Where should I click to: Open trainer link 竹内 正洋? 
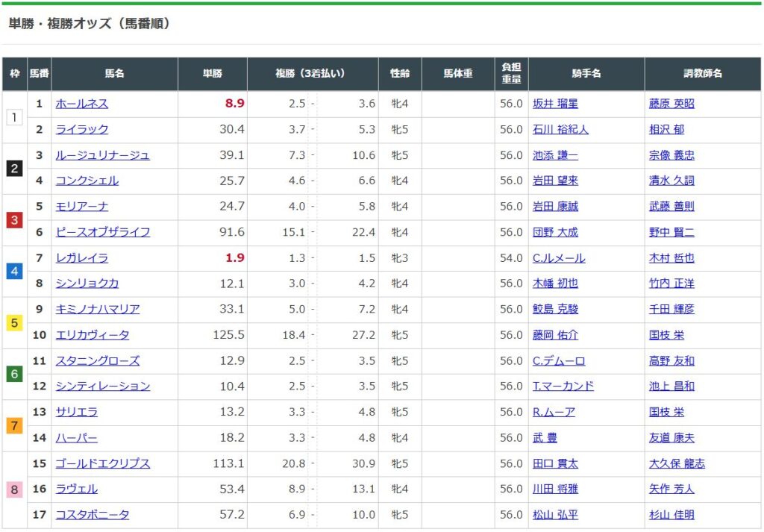[x=672, y=284]
